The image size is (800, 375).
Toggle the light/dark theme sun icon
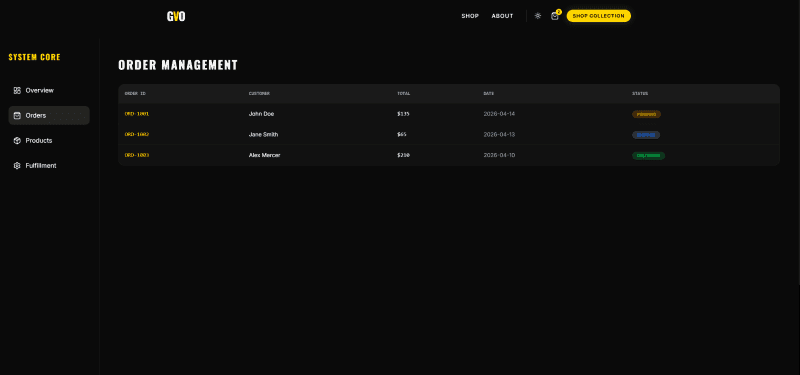tap(538, 16)
